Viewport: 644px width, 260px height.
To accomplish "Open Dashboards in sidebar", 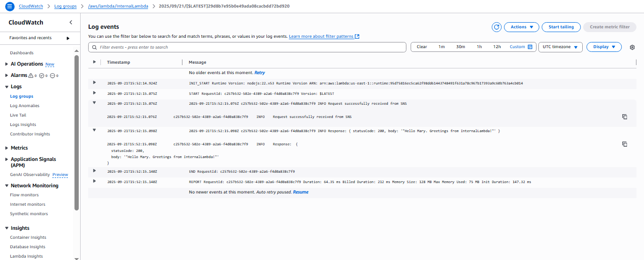I will (22, 53).
